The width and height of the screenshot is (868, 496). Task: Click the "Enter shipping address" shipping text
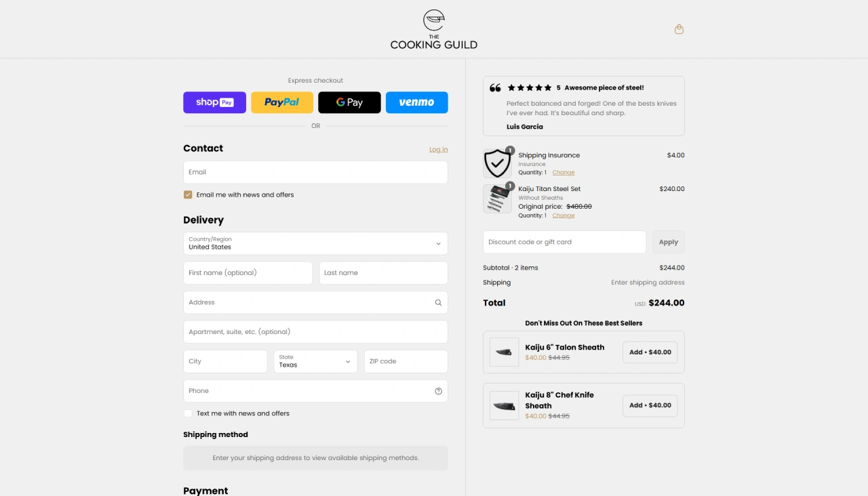648,283
